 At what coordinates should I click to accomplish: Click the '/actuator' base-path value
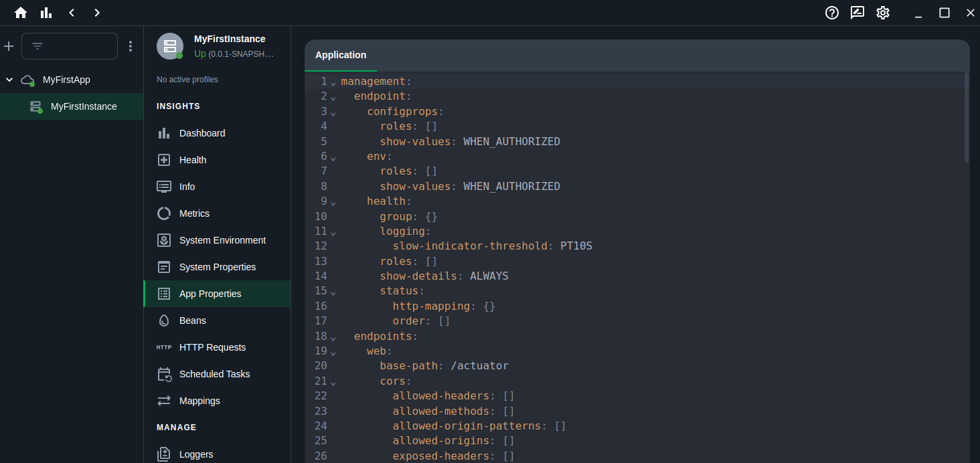coord(480,366)
